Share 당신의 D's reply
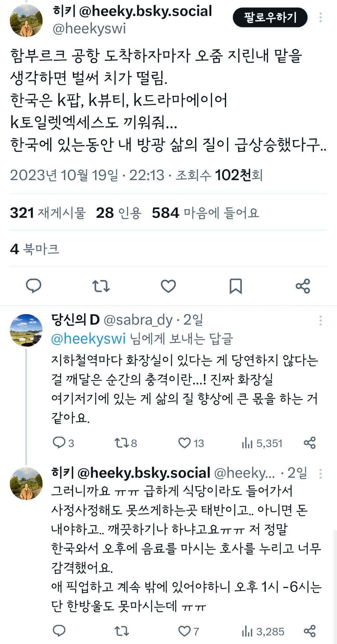 point(310,443)
